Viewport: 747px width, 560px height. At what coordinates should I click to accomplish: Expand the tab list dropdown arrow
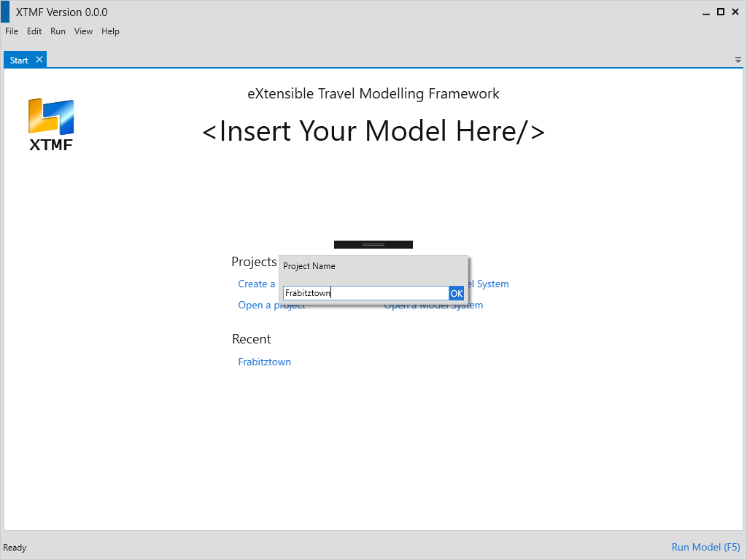738,60
